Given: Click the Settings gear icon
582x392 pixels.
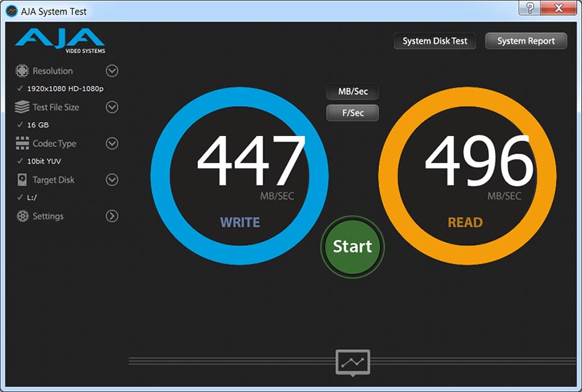Looking at the screenshot, I should coord(23,216).
